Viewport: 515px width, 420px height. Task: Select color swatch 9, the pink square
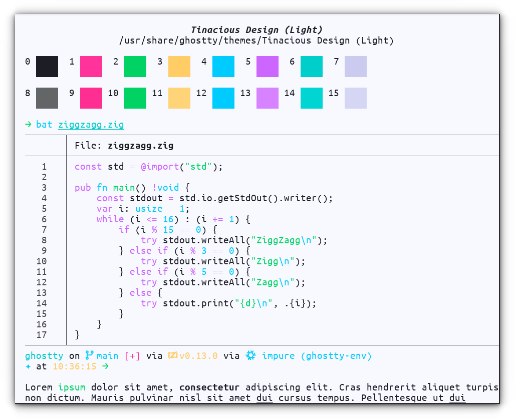coord(91,98)
